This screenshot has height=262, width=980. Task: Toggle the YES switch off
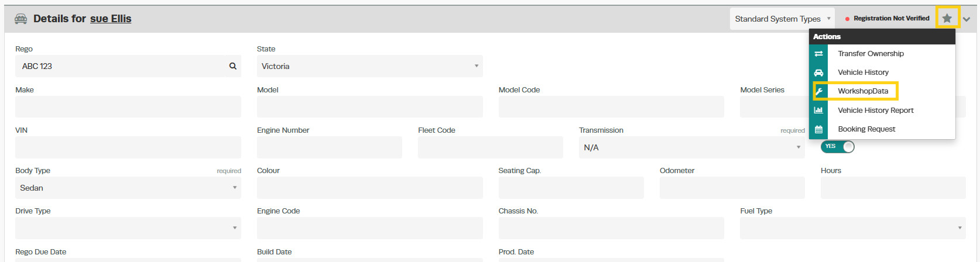[x=838, y=147]
